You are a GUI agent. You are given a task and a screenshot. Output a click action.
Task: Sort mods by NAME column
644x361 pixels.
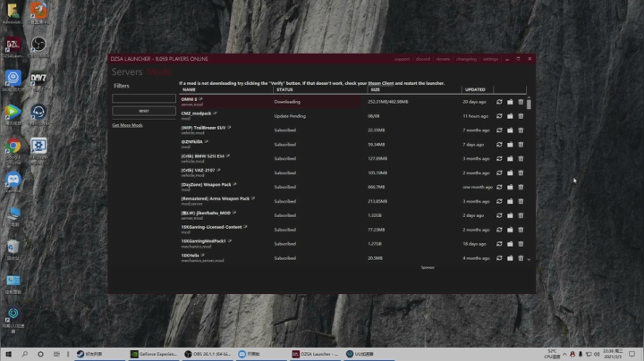tap(189, 89)
